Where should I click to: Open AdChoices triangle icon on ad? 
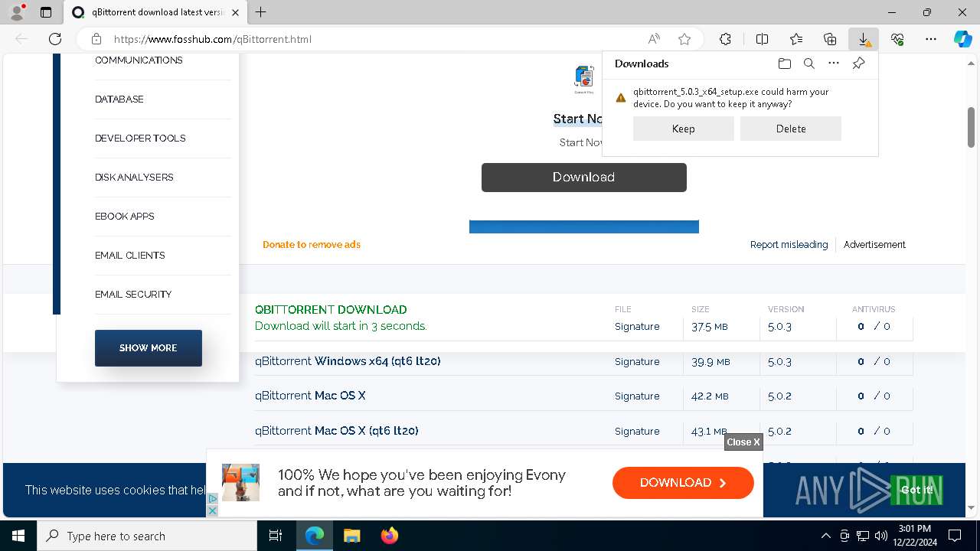click(213, 499)
